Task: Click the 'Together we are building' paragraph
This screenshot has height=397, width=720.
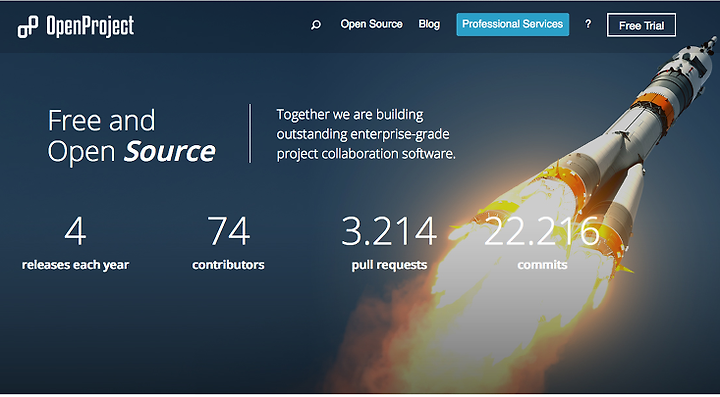Action: coord(366,134)
